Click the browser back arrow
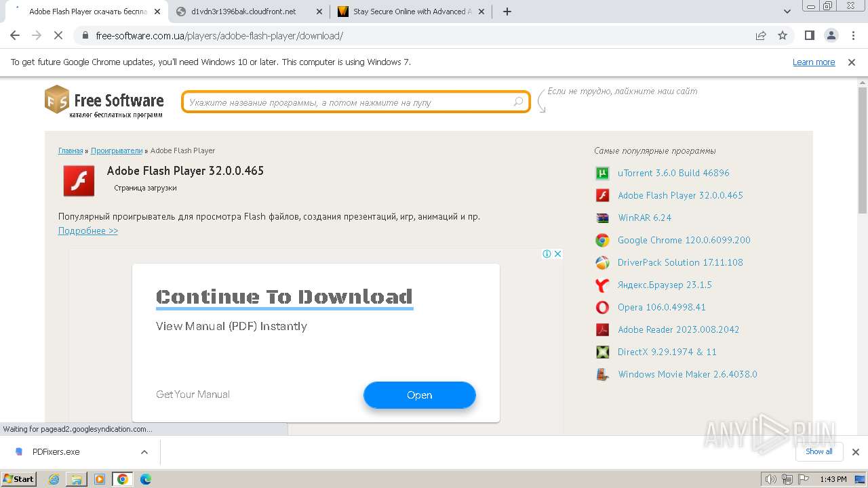This screenshot has height=488, width=868. (15, 36)
